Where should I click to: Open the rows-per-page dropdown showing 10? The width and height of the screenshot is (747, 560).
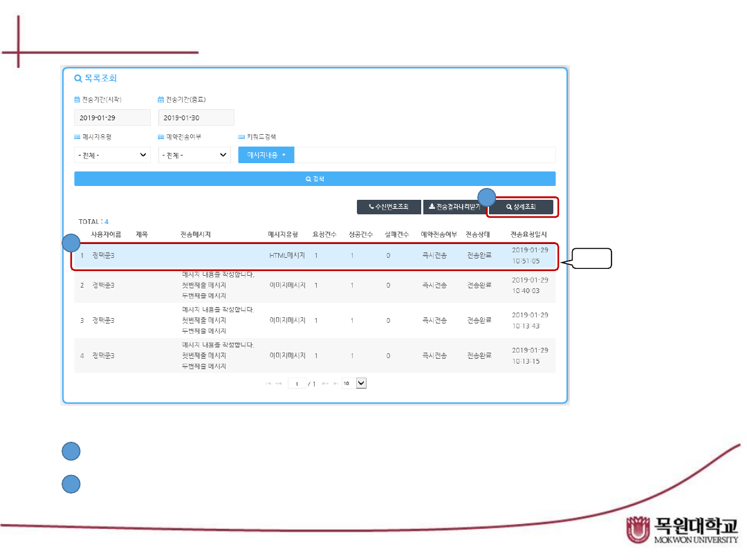360,383
